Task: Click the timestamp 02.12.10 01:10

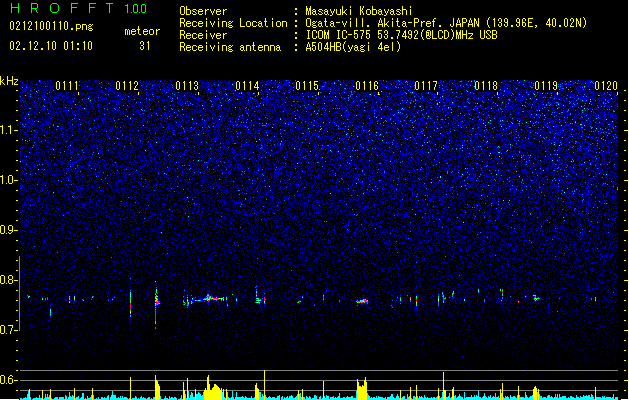Action: point(51,46)
